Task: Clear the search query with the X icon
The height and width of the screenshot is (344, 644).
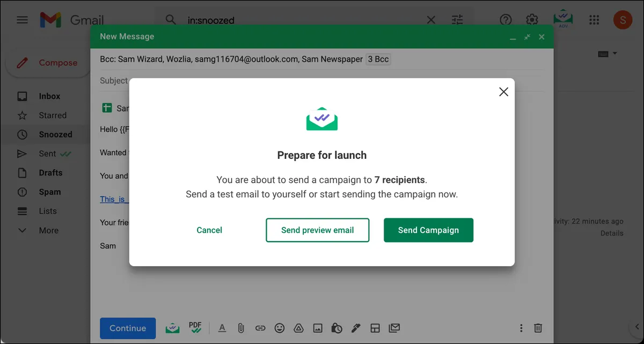Action: (431, 20)
